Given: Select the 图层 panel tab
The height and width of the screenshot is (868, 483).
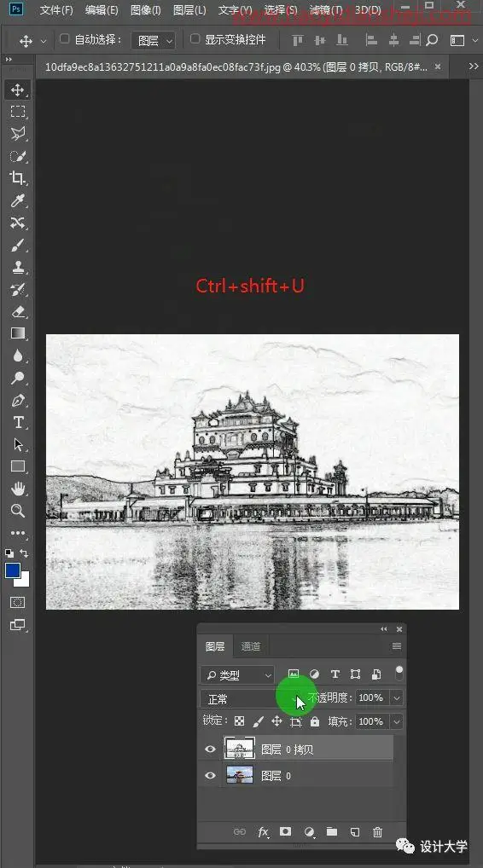Looking at the screenshot, I should [215, 646].
